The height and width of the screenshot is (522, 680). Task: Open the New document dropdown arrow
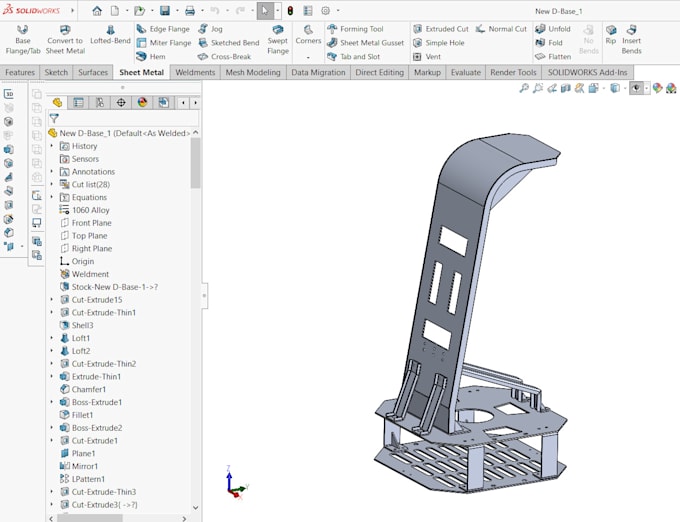click(x=127, y=11)
